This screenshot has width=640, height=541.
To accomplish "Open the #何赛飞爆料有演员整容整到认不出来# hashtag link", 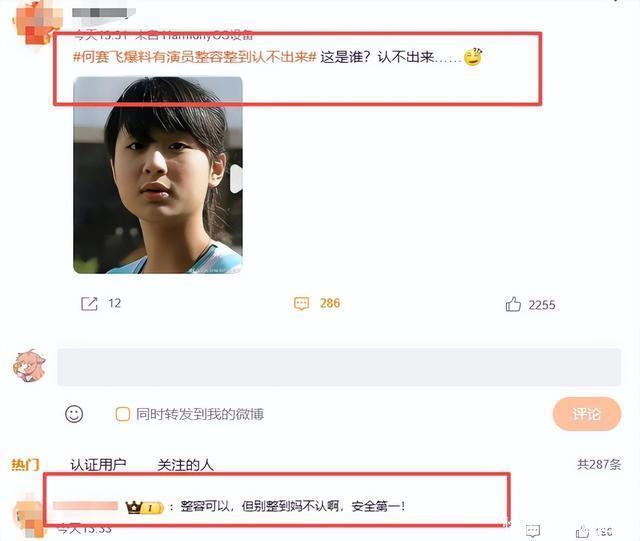I will tap(195, 57).
